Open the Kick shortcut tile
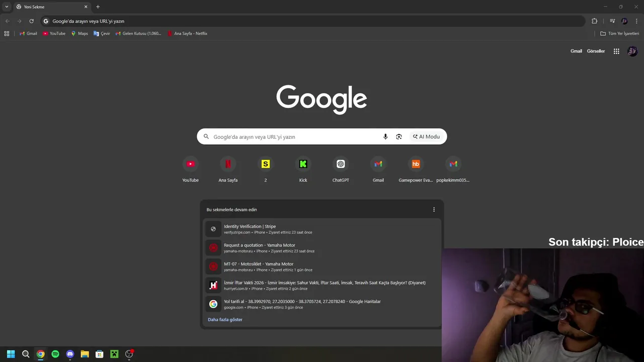The height and width of the screenshot is (362, 644). 303,169
